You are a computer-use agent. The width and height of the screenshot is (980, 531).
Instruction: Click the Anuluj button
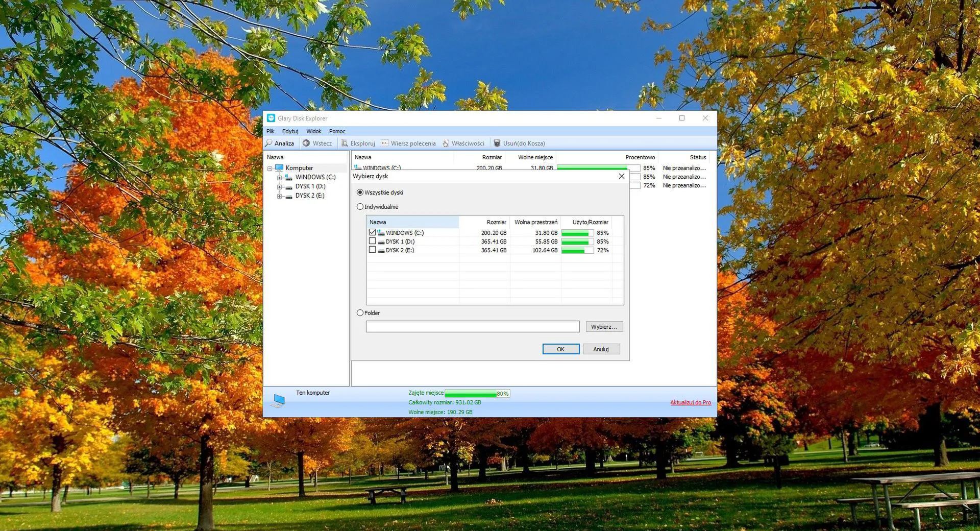(601, 349)
